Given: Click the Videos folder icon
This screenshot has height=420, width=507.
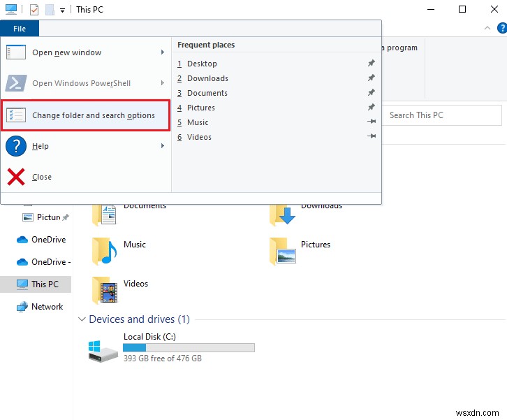Looking at the screenshot, I should click(105, 290).
